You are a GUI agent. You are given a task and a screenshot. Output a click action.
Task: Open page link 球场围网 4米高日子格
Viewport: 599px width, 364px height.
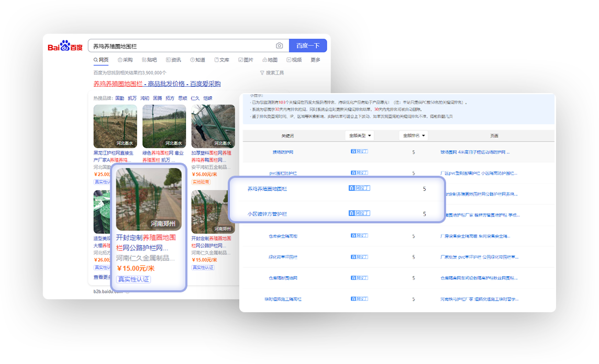click(x=475, y=152)
